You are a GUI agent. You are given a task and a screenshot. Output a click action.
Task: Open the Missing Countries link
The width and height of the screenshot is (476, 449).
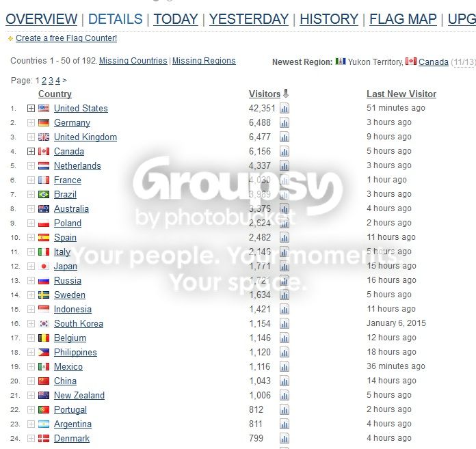coord(133,61)
